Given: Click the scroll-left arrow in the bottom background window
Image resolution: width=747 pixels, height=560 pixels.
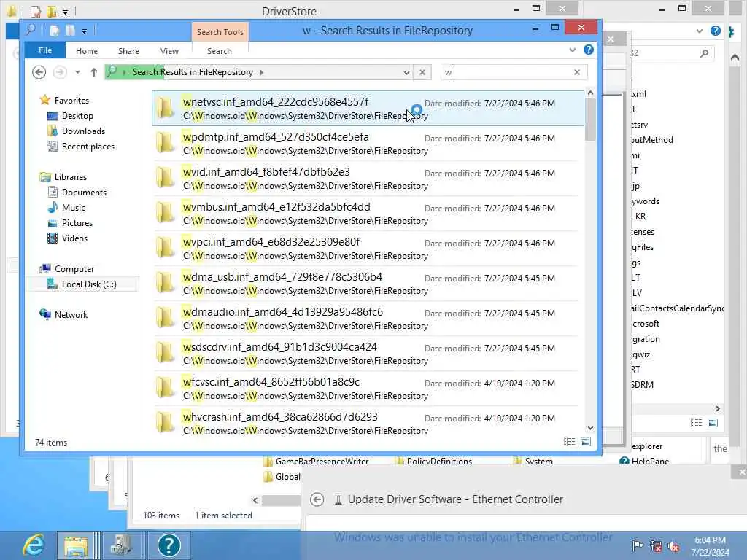Looking at the screenshot, I should tap(255, 500).
